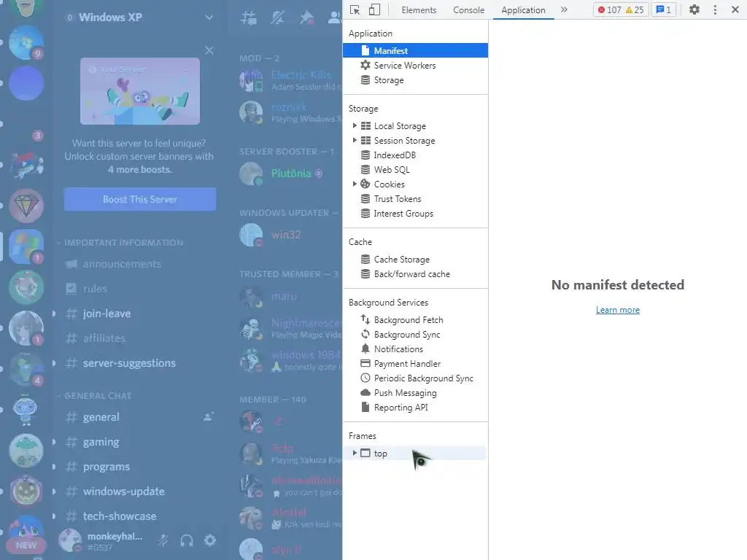This screenshot has height=560, width=747.
Task: Open the 107 errors counter
Action: pyautogui.click(x=609, y=9)
